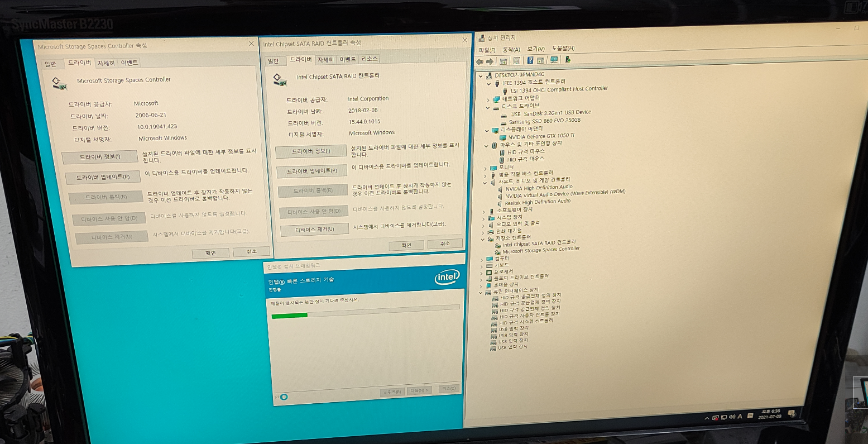Screen dimensions: 868x444
Task: Collapse the 디스크 드라이브 category
Action: coord(487,108)
